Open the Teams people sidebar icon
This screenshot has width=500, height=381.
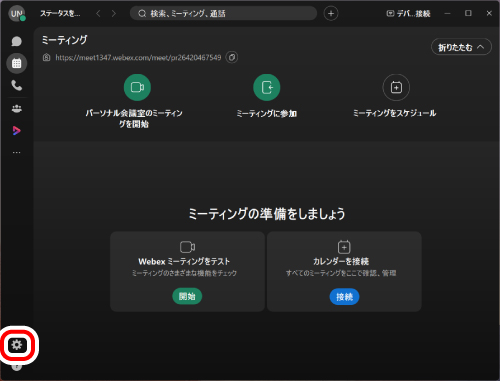16,108
